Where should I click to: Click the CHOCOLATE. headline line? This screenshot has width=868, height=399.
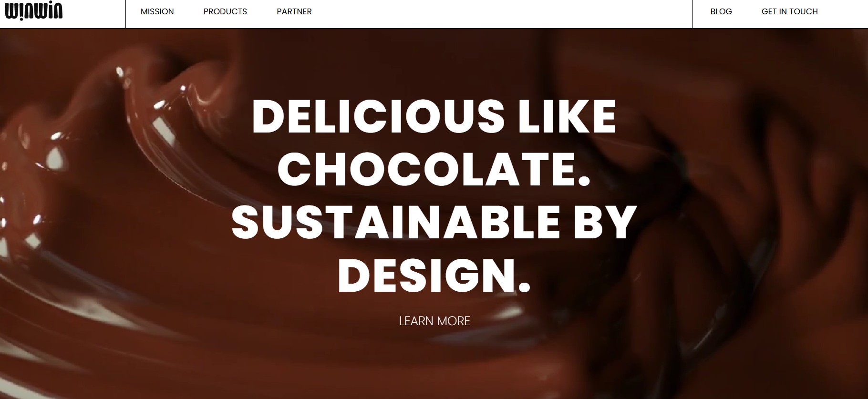(434, 169)
